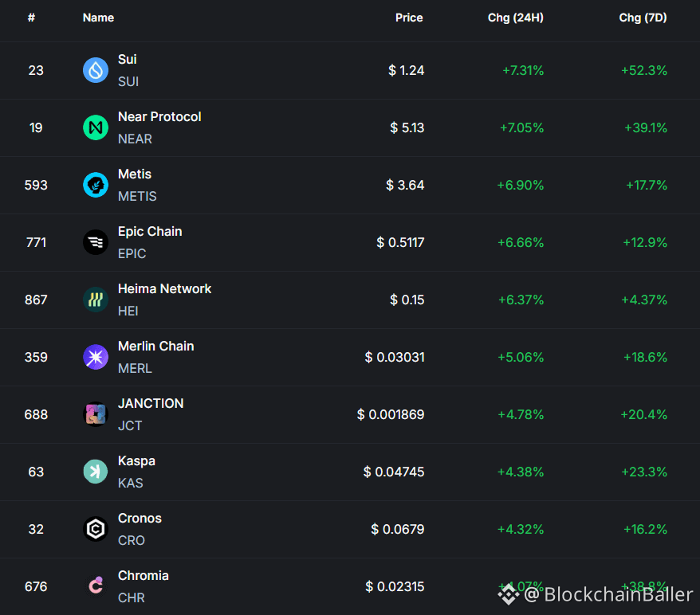
Task: Click the Heima Network logo icon
Action: [96, 300]
